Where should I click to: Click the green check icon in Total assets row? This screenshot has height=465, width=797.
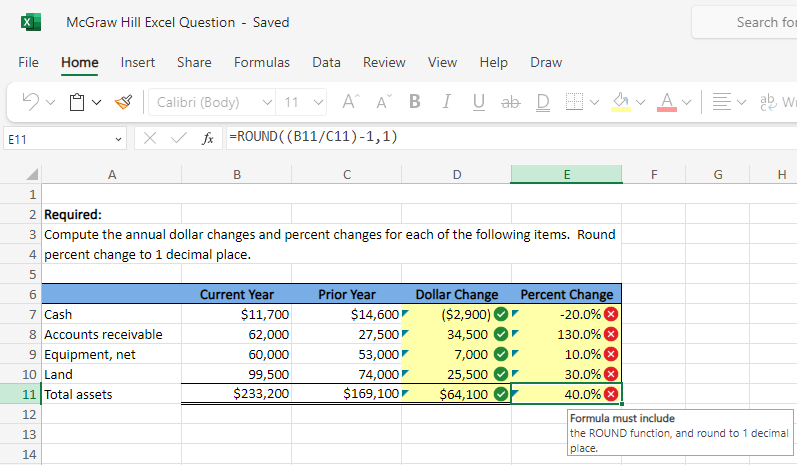[501, 394]
